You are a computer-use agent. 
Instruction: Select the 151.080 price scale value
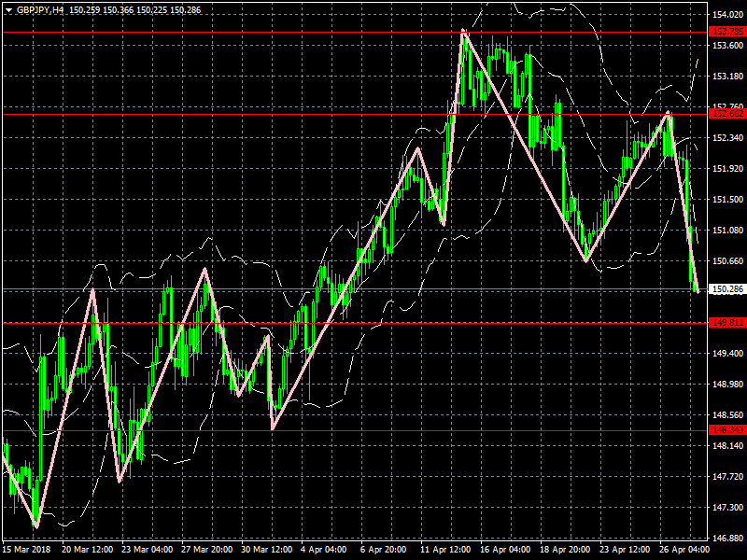pos(727,230)
